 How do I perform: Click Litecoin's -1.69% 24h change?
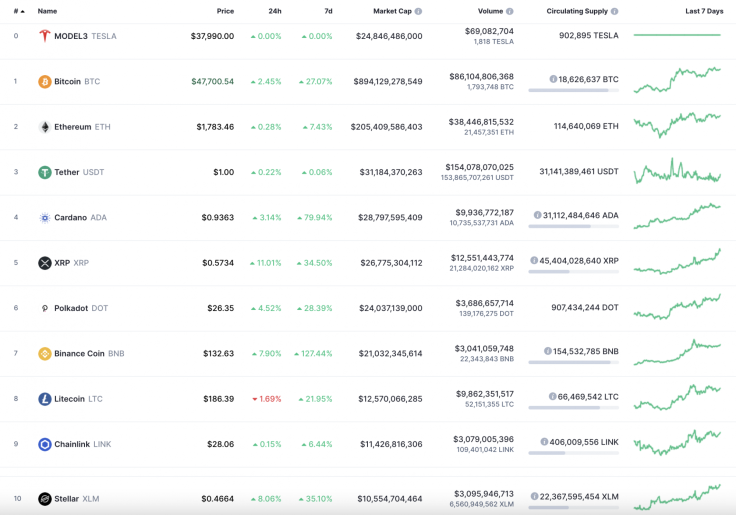pyautogui.click(x=267, y=399)
